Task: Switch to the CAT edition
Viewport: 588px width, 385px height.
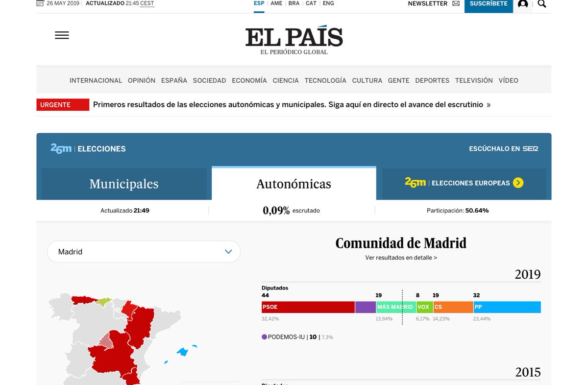Action: (x=311, y=3)
